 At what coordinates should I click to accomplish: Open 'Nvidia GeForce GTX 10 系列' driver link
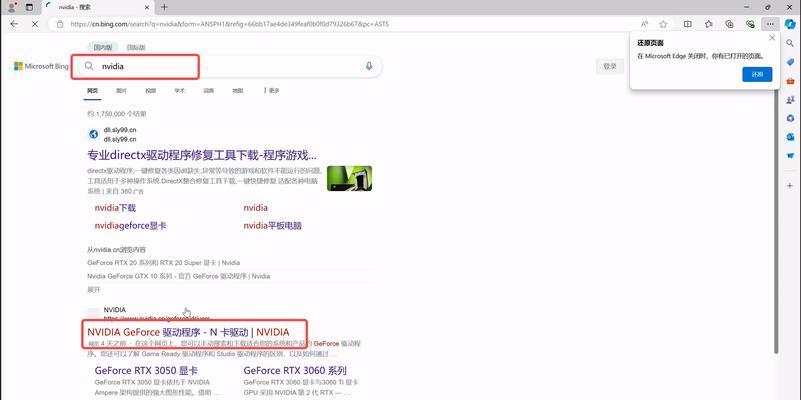tap(179, 276)
